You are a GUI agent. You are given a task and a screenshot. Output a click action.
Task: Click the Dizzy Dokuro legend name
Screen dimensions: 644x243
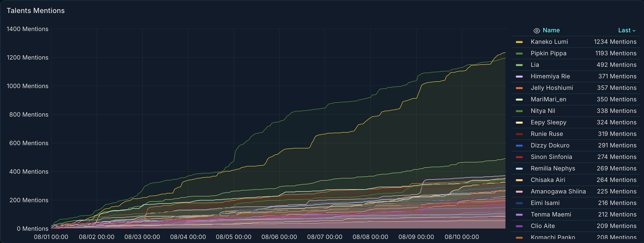click(550, 145)
